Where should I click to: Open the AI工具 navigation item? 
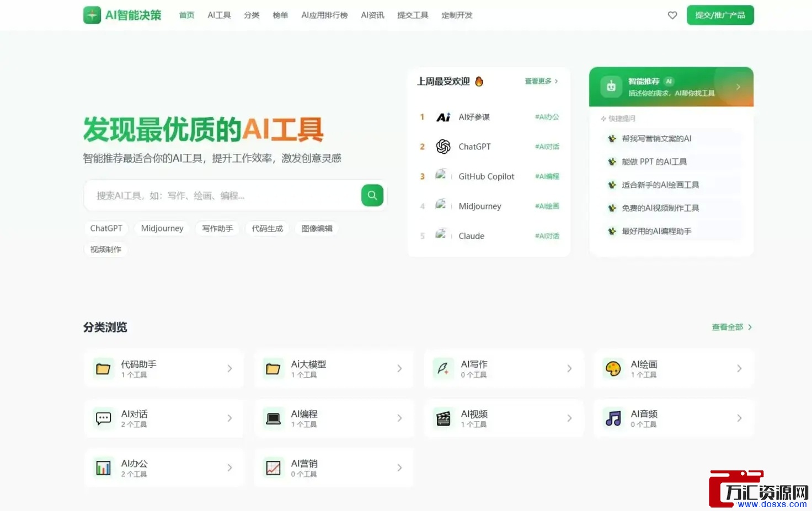click(x=219, y=15)
